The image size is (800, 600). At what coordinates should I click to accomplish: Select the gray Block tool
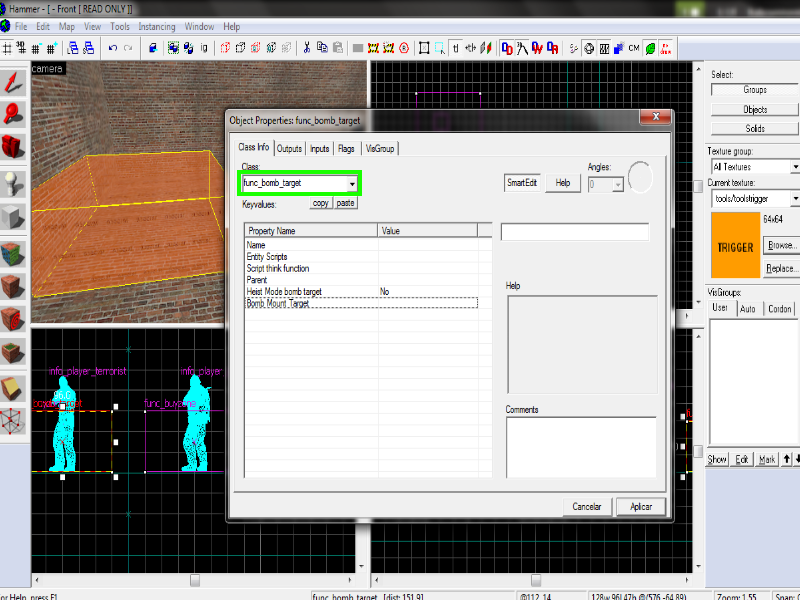(x=14, y=217)
